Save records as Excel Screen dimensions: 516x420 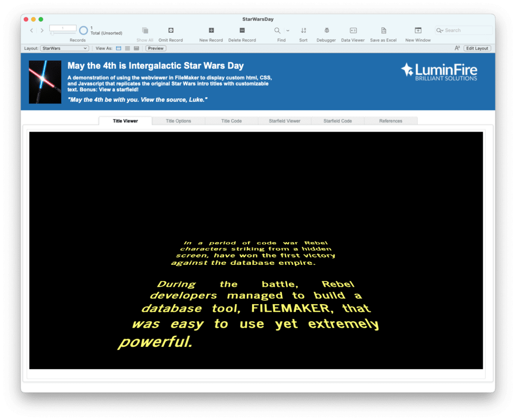pyautogui.click(x=383, y=30)
